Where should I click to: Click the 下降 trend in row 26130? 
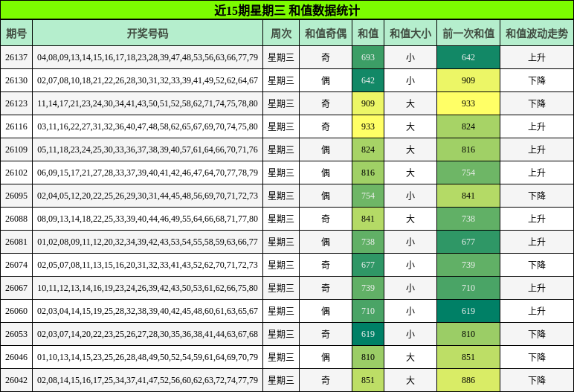[x=537, y=80]
